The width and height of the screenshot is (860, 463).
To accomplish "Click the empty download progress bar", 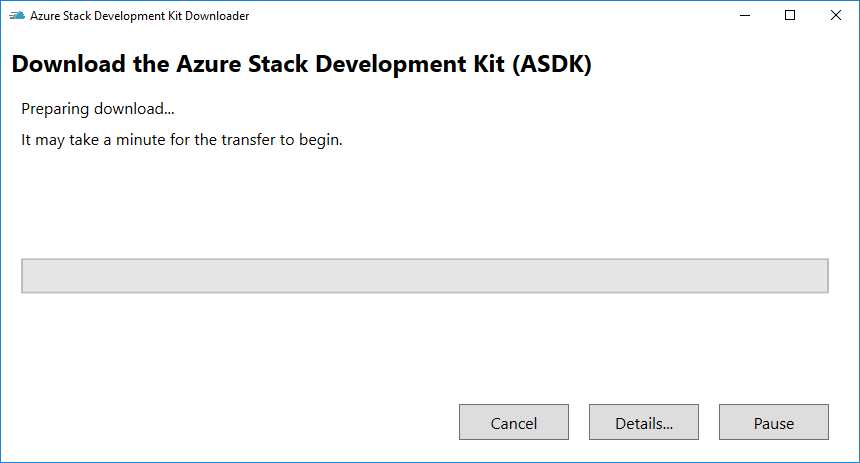I will pyautogui.click(x=425, y=276).
